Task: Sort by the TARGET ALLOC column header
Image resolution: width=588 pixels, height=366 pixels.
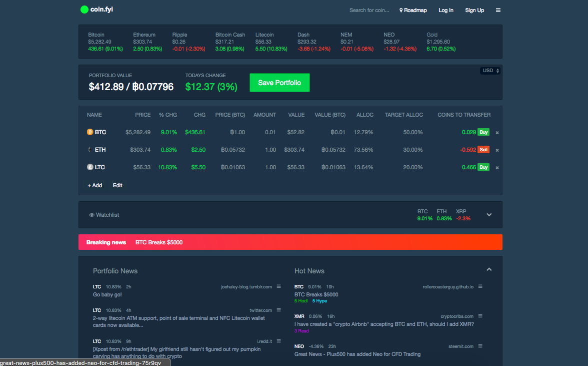Action: click(404, 115)
